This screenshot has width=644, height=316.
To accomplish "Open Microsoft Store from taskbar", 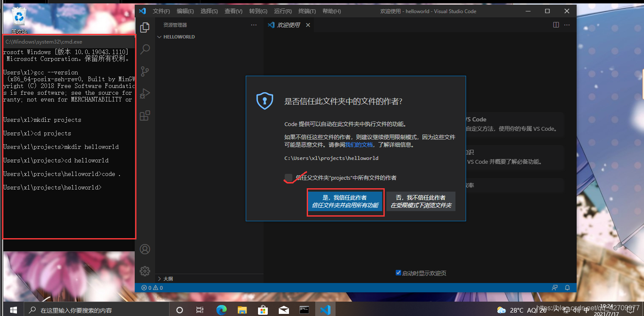I will (x=263, y=310).
